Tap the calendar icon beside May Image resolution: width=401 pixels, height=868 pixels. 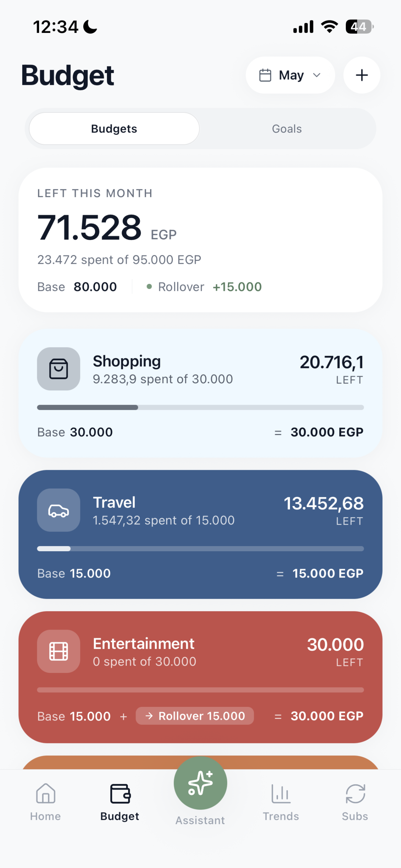point(265,75)
